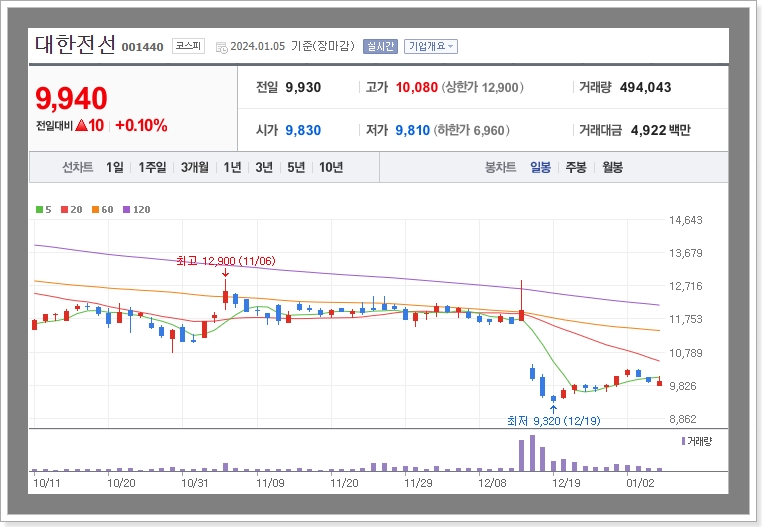This screenshot has width=762, height=527.
Task: Click the 최저 9,320 (12/19) marker
Action: click(554, 421)
